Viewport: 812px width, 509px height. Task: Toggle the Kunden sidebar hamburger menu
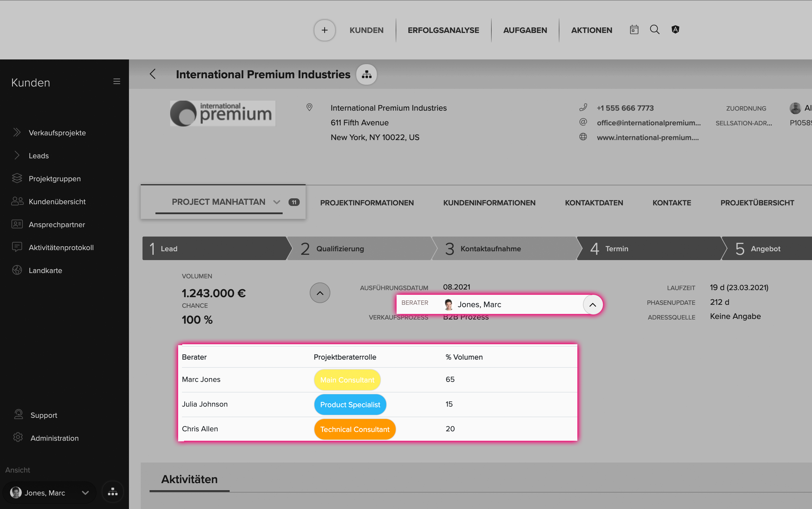[117, 81]
